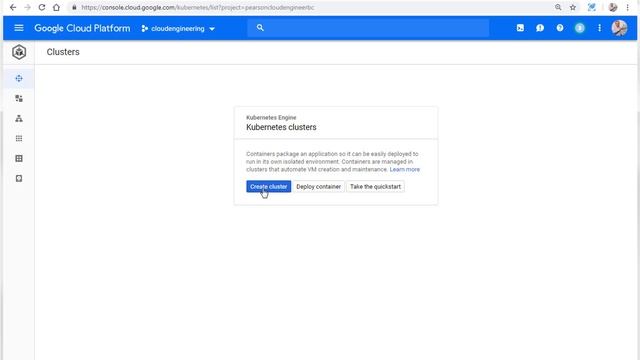
Task: Open the notifications badge icon
Action: point(580,28)
